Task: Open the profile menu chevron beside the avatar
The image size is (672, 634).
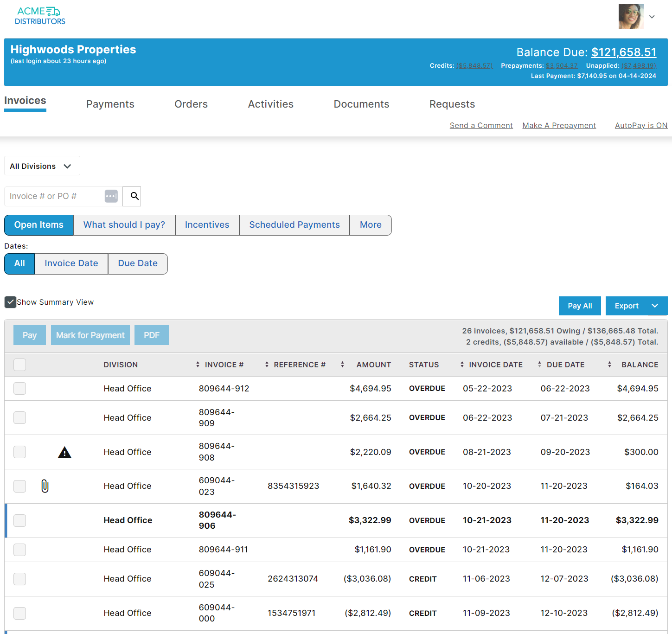Action: click(x=652, y=17)
